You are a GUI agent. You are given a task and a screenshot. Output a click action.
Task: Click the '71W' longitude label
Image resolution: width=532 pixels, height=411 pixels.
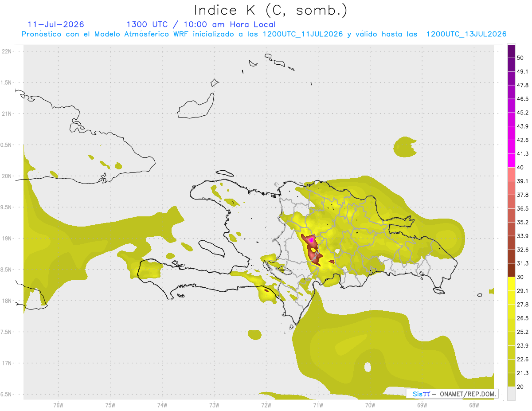coord(318,406)
